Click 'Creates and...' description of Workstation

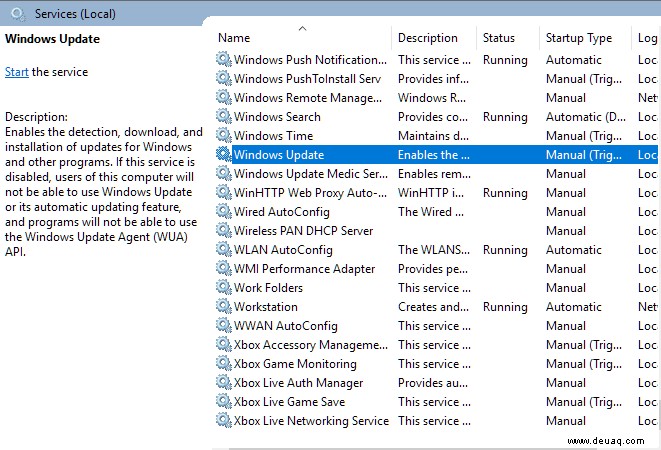point(433,307)
